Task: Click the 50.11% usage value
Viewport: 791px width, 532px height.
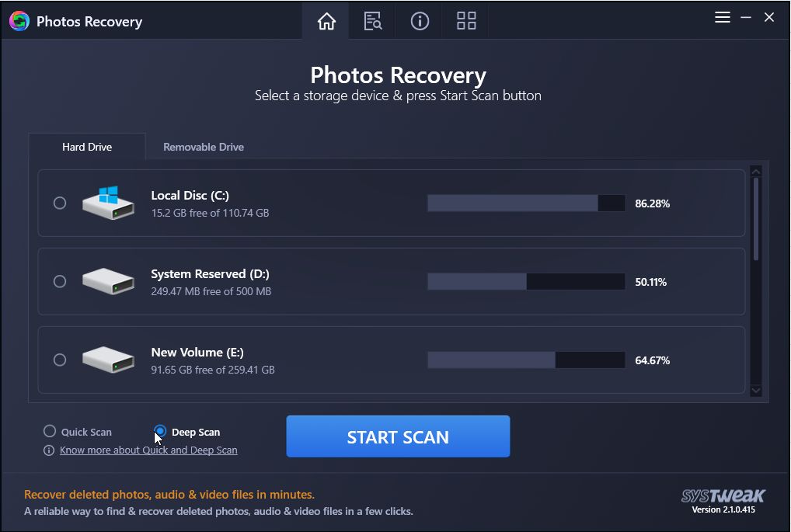Action: [651, 282]
